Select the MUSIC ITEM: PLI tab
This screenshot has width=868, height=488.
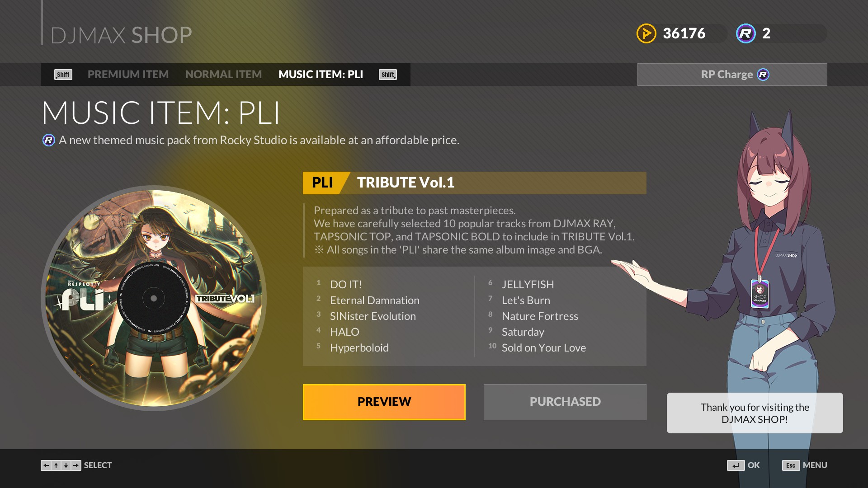point(321,75)
